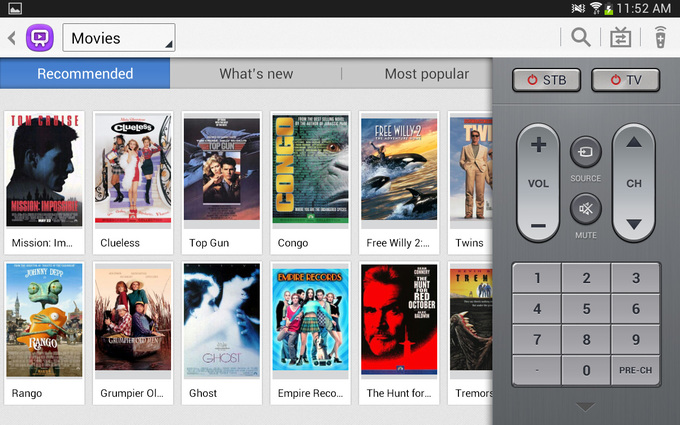Screen dimensions: 680x425
Task: Tap keypad number 4
Action: click(x=537, y=309)
